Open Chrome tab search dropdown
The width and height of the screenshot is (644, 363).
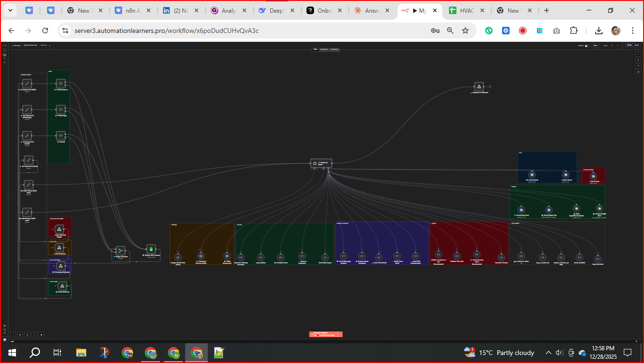point(10,10)
